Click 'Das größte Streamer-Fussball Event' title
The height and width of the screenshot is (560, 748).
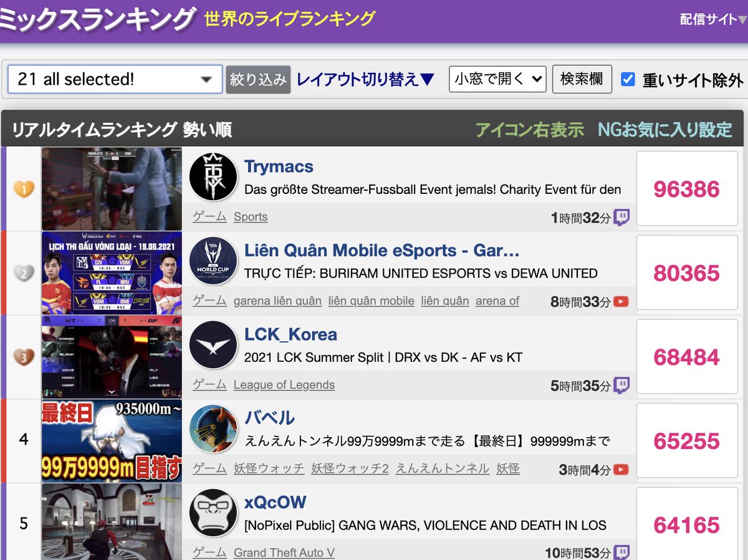point(433,189)
